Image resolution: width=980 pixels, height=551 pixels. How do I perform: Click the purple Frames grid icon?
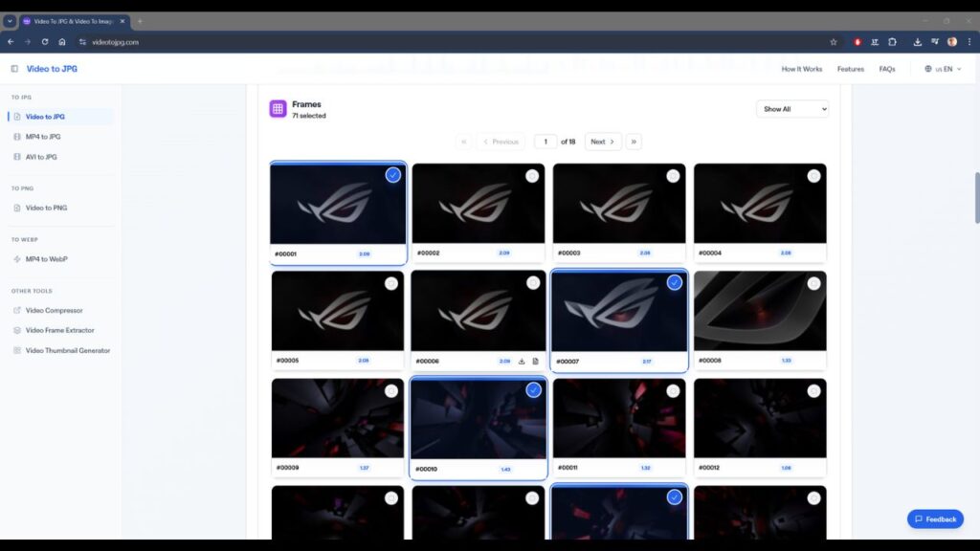click(278, 109)
